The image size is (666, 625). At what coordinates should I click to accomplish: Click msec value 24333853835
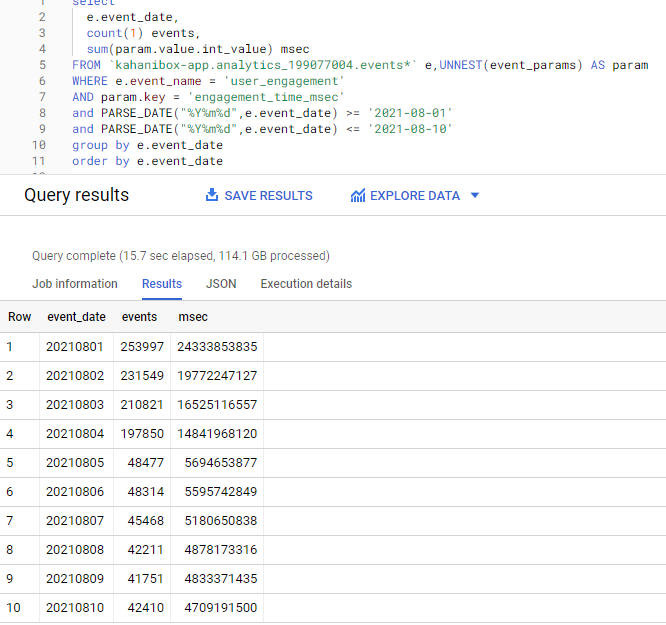pos(217,347)
